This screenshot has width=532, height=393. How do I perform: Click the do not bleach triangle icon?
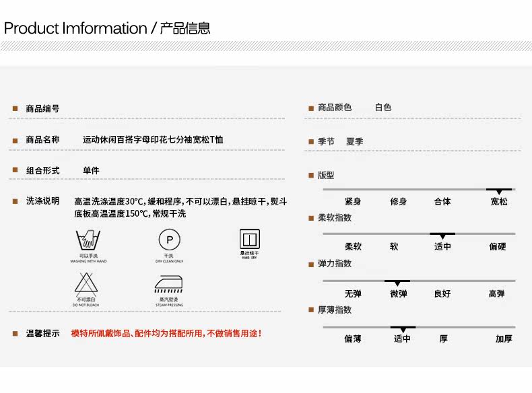click(86, 284)
